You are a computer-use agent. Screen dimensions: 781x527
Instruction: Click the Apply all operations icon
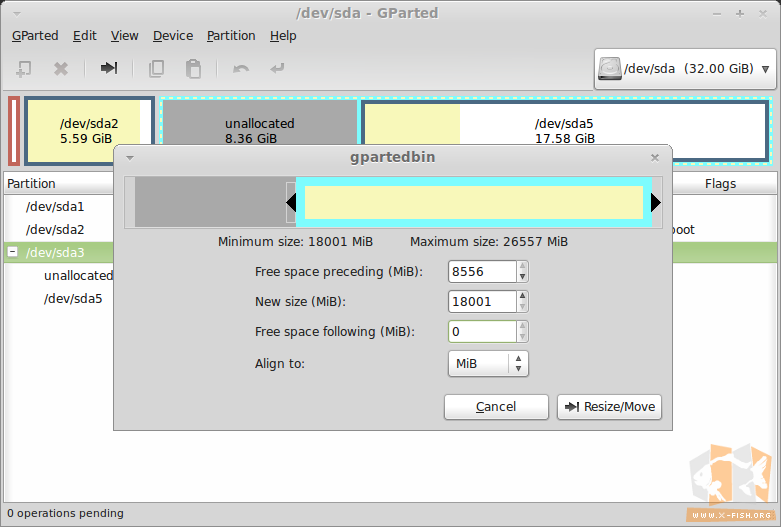[277, 68]
